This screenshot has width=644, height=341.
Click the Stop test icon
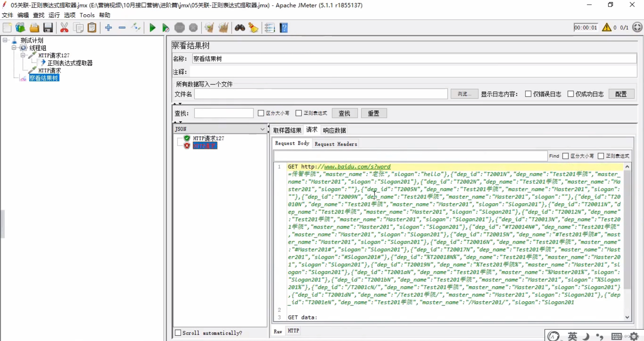coord(180,28)
